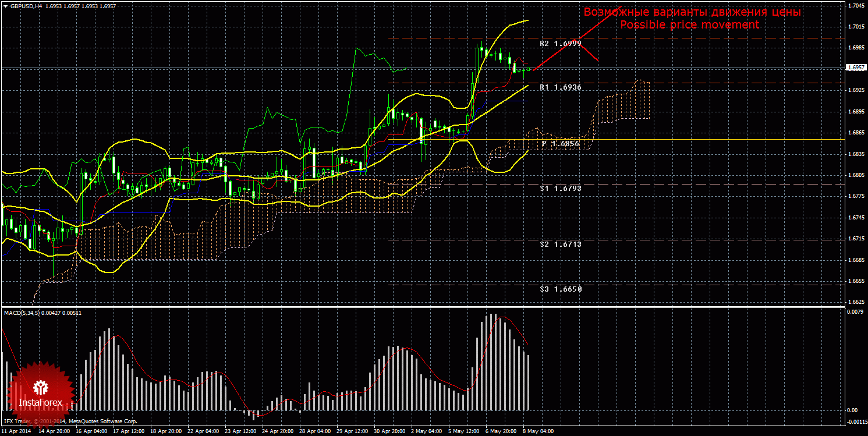Click the S2 1.6713 support label

click(x=561, y=244)
